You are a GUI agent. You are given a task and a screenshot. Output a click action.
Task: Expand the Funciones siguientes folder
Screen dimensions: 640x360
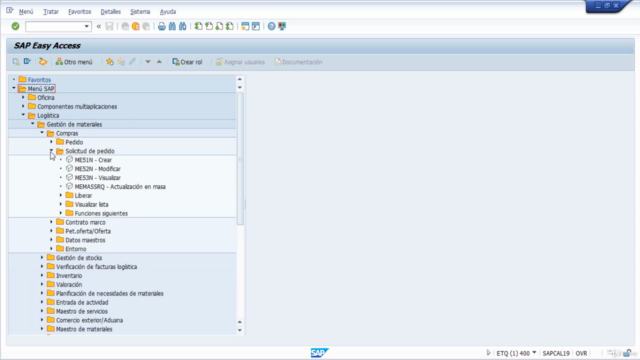point(61,213)
